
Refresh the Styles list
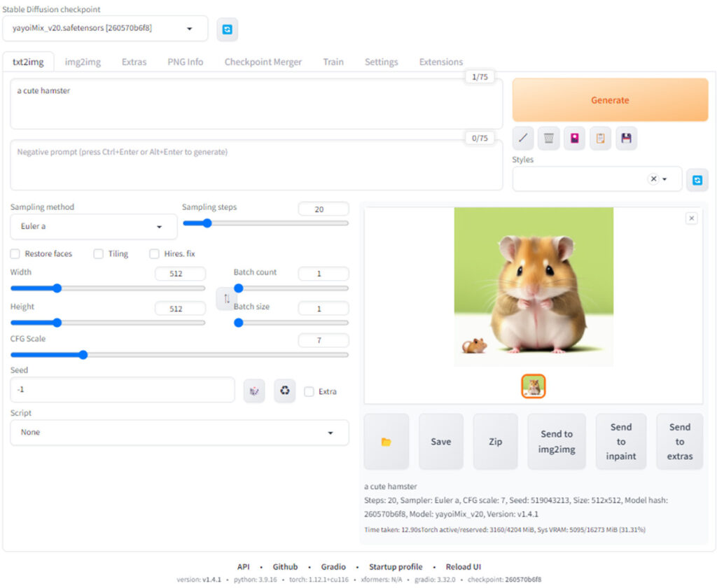click(697, 180)
